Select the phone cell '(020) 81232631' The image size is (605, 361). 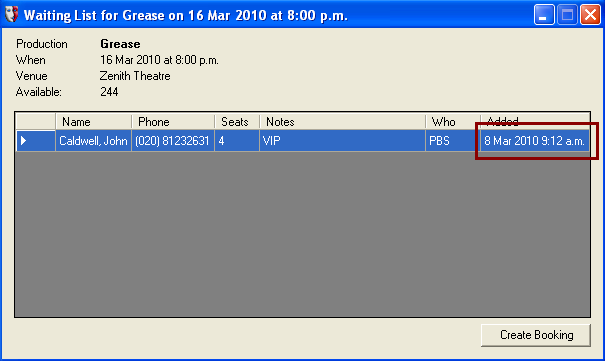point(173,141)
